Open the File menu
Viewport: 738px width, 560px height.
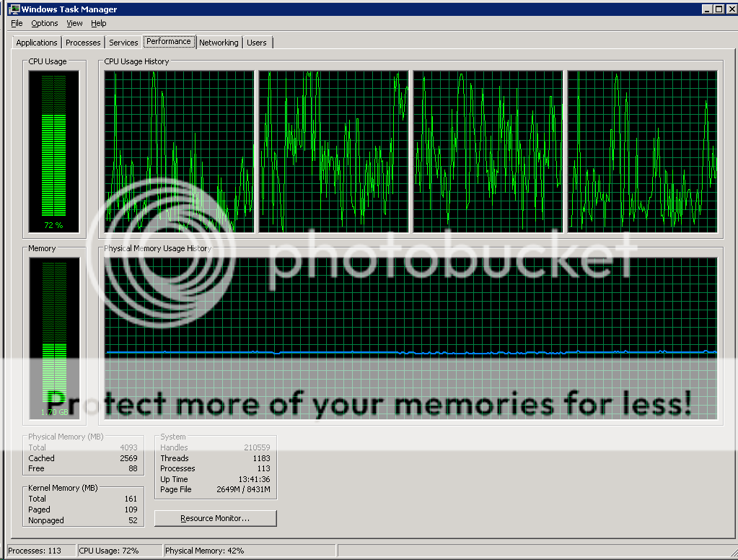click(17, 24)
